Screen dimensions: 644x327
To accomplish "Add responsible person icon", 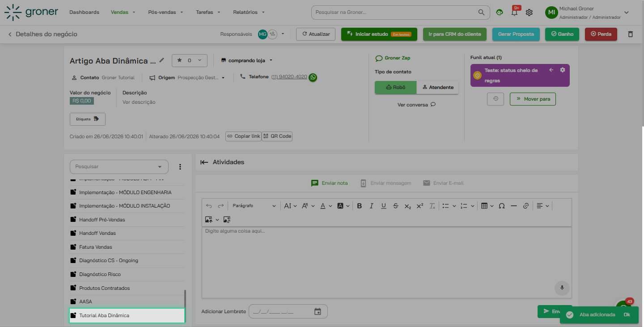I will tap(272, 34).
